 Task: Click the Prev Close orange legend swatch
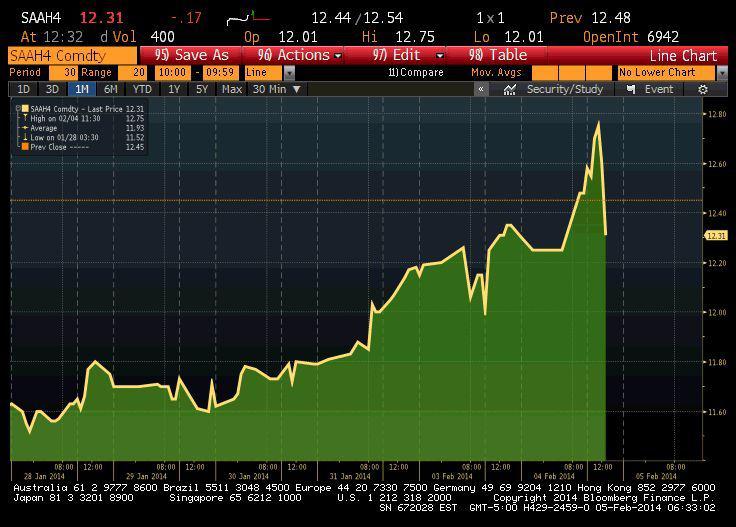(25, 147)
